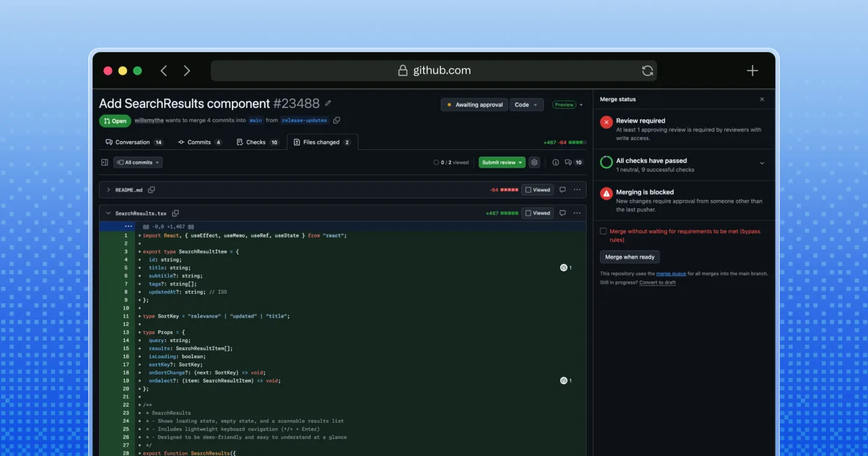This screenshot has height=456, width=868.
Task: Switch to the Checks tab
Action: 257,142
